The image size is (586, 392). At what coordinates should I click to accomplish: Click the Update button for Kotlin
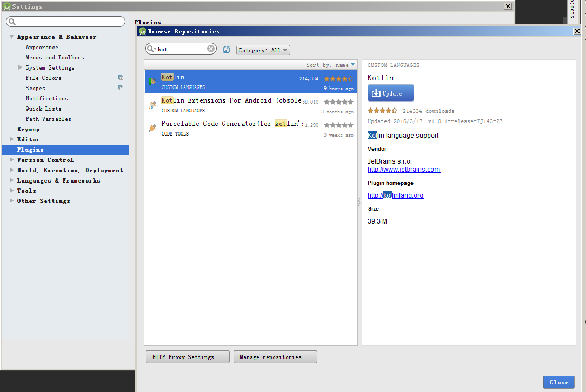pyautogui.click(x=390, y=93)
